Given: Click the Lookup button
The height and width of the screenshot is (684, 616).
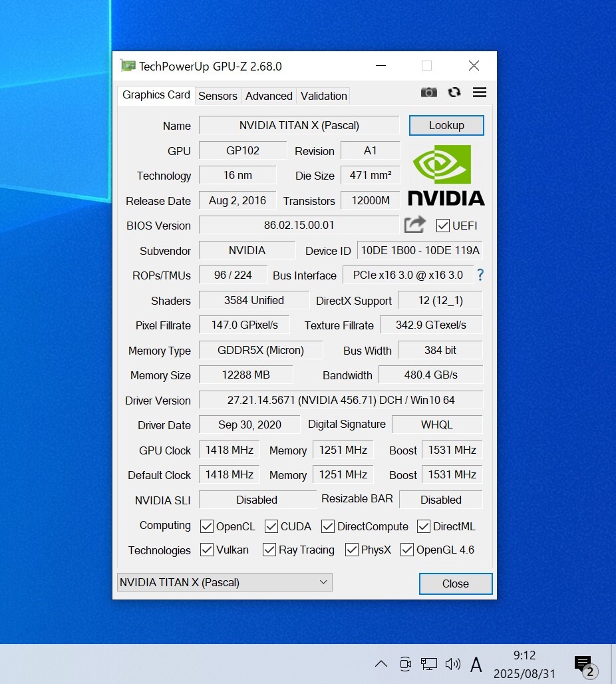Looking at the screenshot, I should (446, 125).
